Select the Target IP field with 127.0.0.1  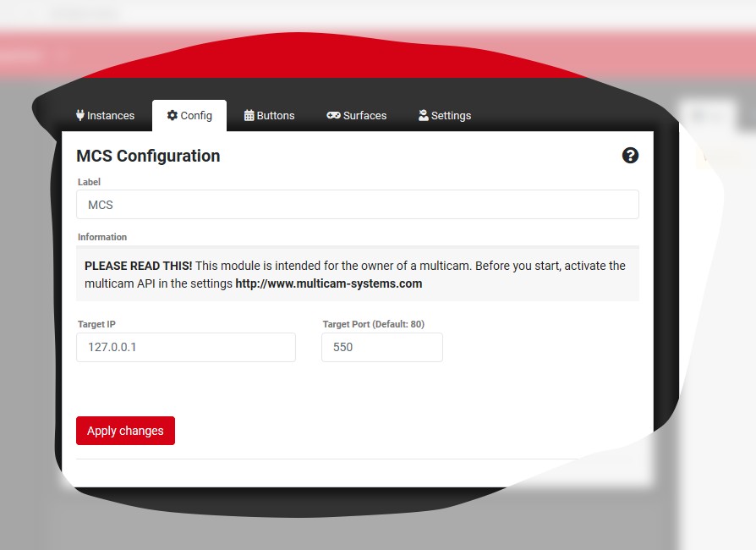[186, 347]
